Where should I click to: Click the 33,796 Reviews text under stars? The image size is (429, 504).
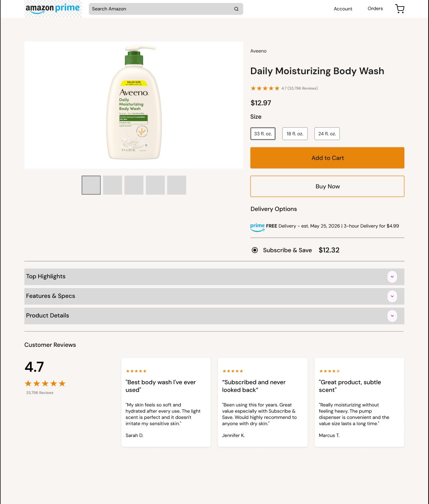(40, 393)
